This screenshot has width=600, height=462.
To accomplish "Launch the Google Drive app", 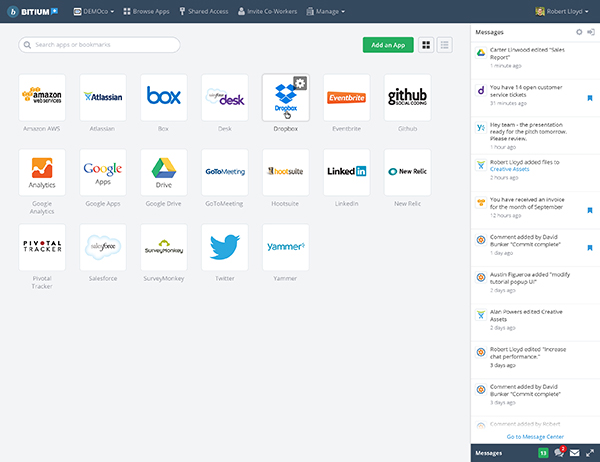I will (x=164, y=172).
